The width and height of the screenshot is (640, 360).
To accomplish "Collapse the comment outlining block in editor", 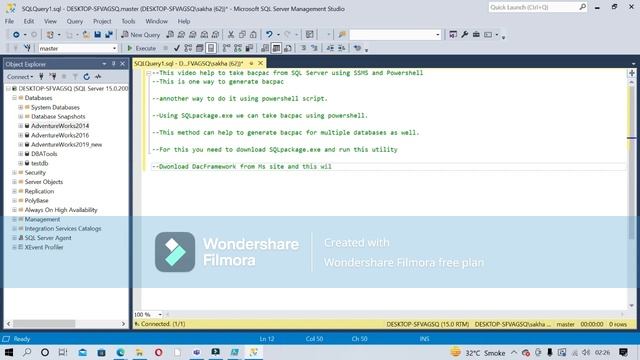I will pos(149,73).
